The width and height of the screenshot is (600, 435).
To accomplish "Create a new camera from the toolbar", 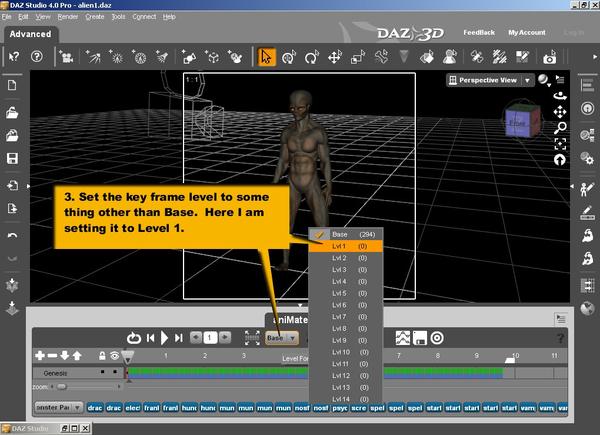I will click(x=66, y=57).
